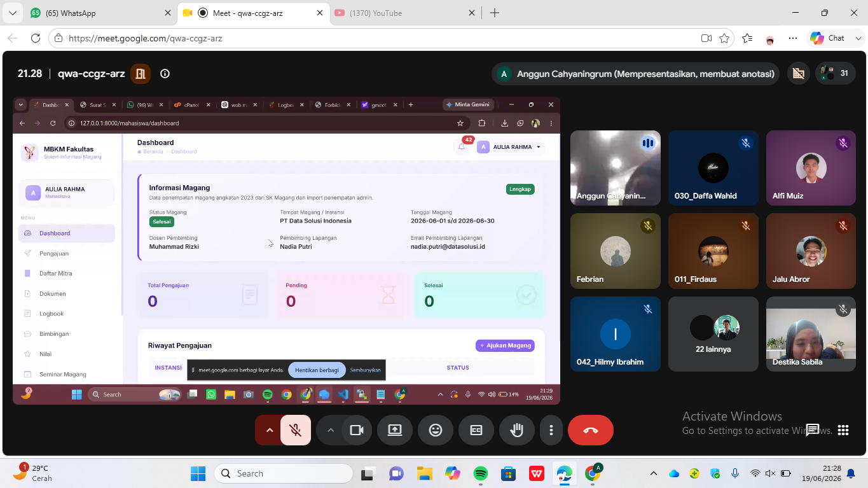The image size is (868, 488).
Task: Open the Meet activities grid icon
Action: click(843, 430)
